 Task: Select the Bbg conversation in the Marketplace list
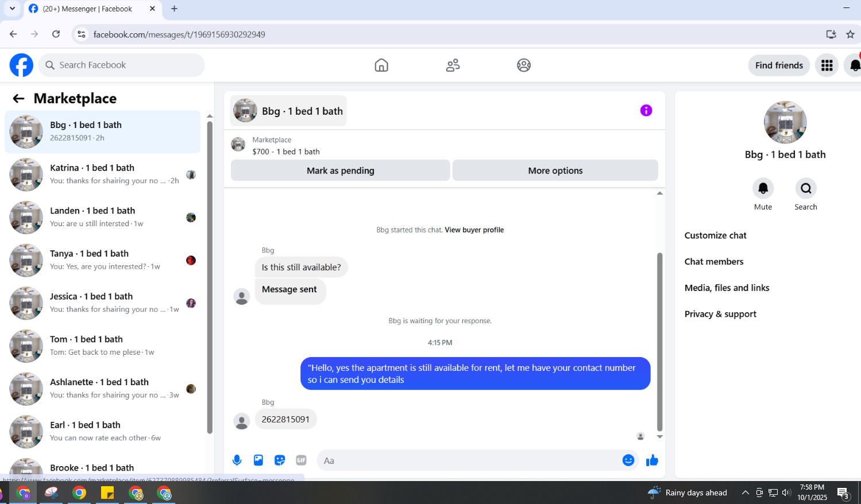point(102,131)
